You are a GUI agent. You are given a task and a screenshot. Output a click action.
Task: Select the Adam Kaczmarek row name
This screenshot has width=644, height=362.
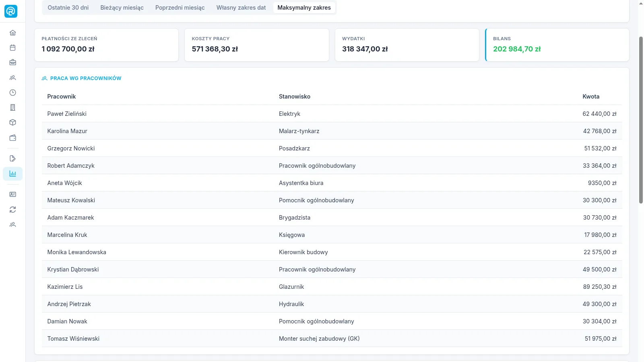click(70, 218)
